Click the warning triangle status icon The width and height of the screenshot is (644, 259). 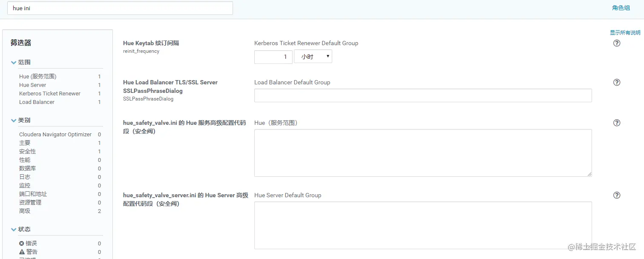click(x=22, y=252)
